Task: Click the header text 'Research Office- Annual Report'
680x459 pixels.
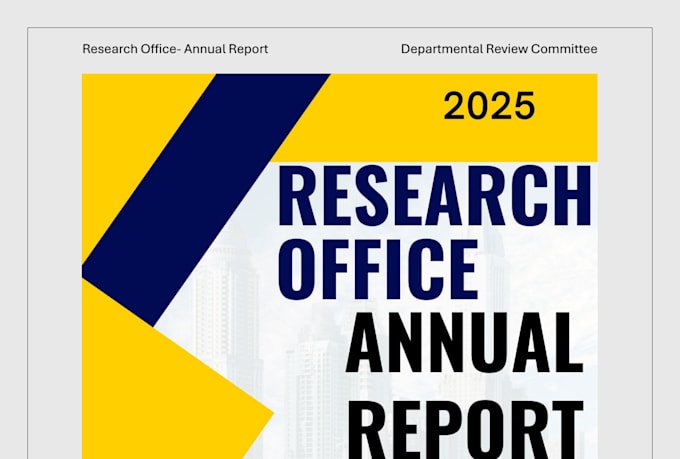Action: (x=175, y=49)
